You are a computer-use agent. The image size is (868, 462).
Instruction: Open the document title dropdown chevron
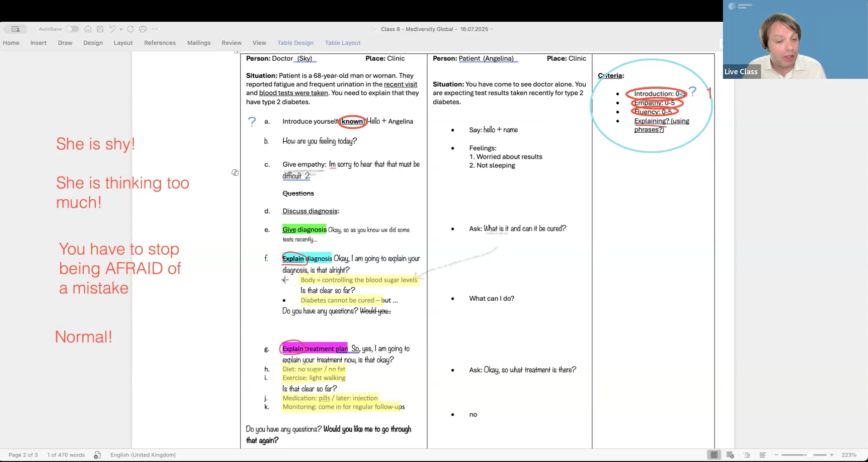point(492,29)
